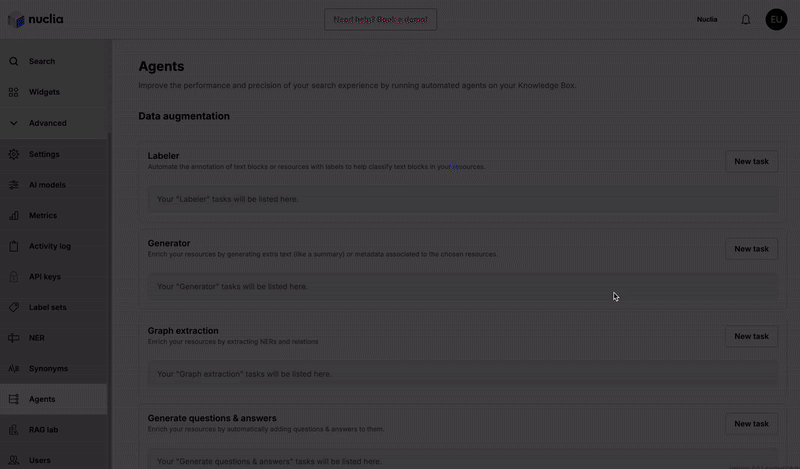Viewport: 800px width, 469px height.
Task: Open Widgets via its grid icon
Action: click(14, 92)
